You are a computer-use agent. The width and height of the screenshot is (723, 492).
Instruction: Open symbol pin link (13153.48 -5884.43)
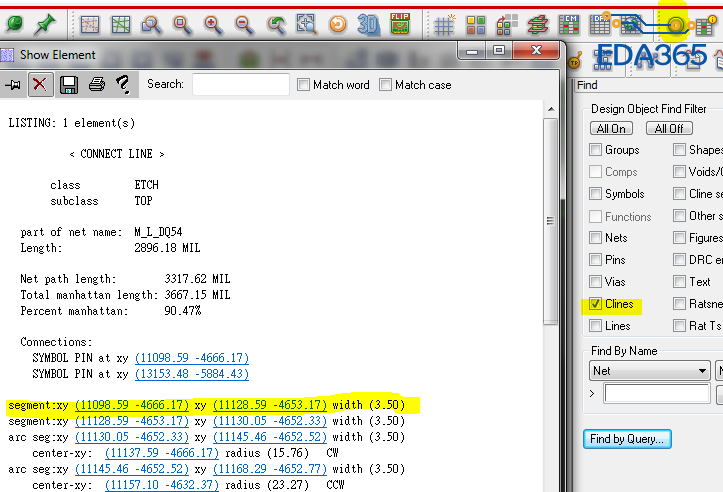pos(192,373)
